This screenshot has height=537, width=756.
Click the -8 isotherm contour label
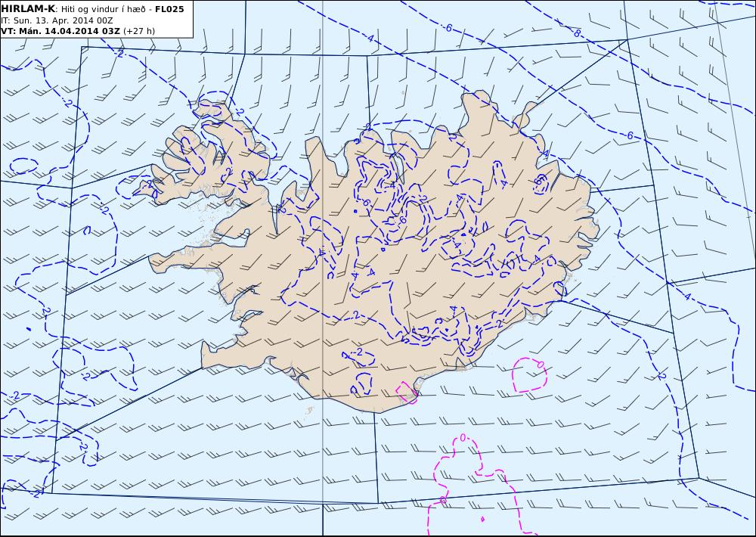[576, 33]
